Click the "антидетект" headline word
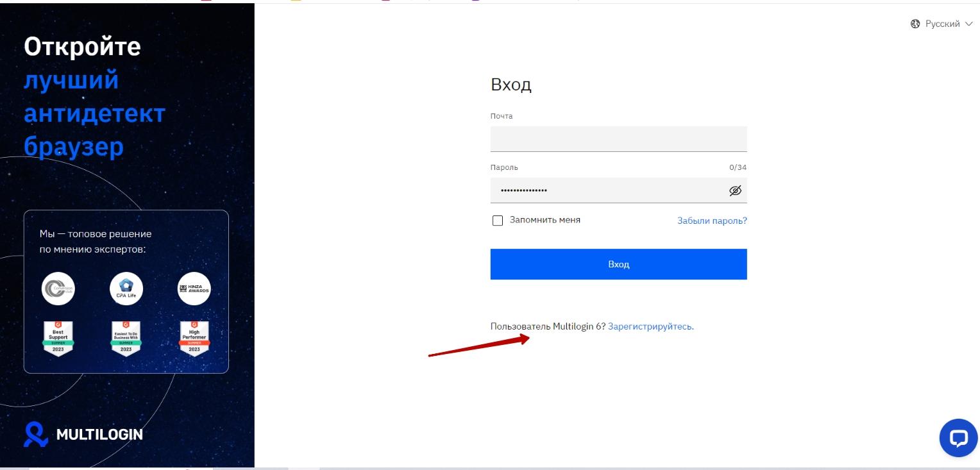Viewport: 980px width, 470px height. coord(95,113)
